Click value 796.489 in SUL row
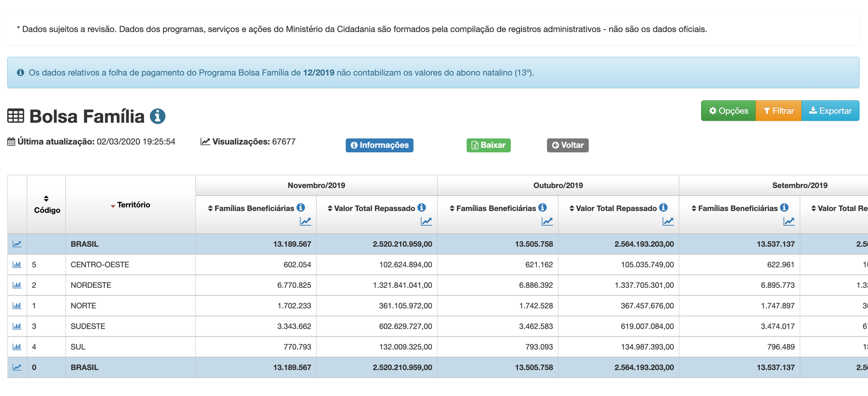Screen dimensions: 868x396 [781, 346]
